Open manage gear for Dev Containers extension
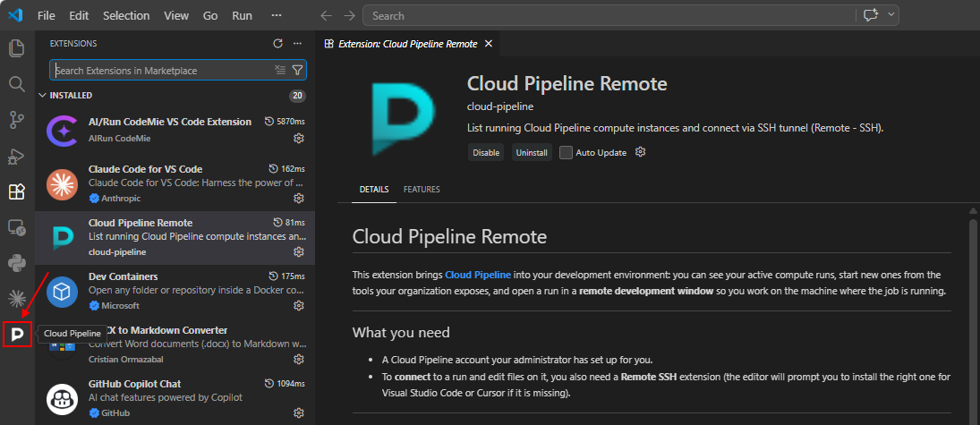Image resolution: width=980 pixels, height=425 pixels. point(299,306)
